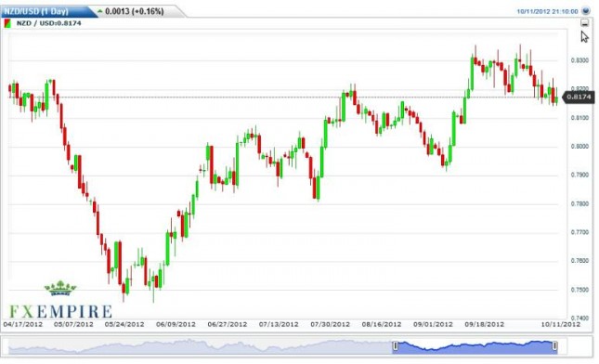The width and height of the screenshot is (599, 364).
Task: Click the 0.7700 price axis label
Action: coord(579,232)
